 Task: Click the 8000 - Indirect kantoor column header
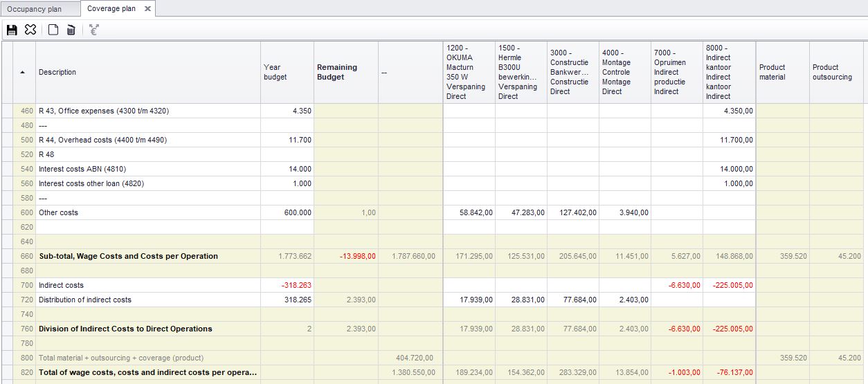[730, 72]
